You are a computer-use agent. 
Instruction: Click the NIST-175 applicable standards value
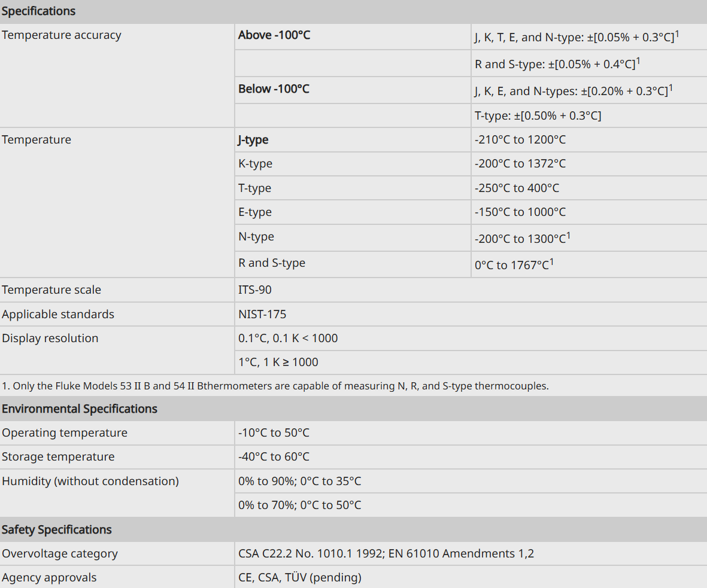coord(262,314)
